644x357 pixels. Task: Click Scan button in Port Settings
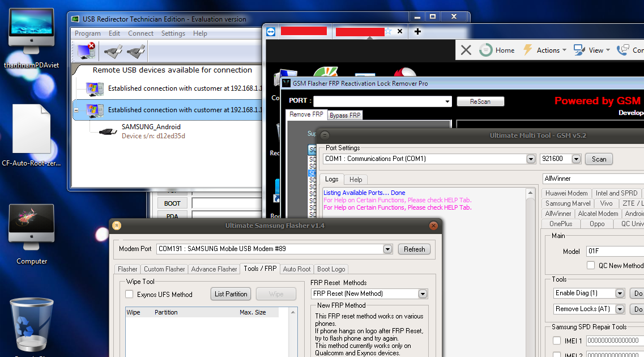click(599, 159)
